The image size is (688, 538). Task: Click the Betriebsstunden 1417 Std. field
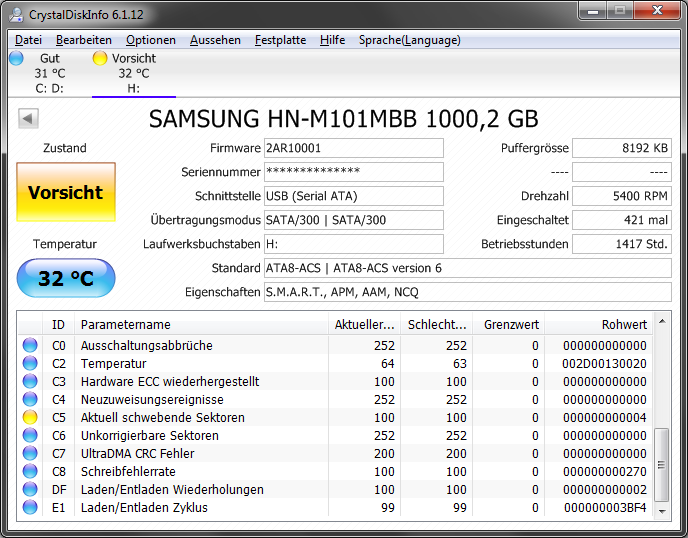tap(622, 244)
